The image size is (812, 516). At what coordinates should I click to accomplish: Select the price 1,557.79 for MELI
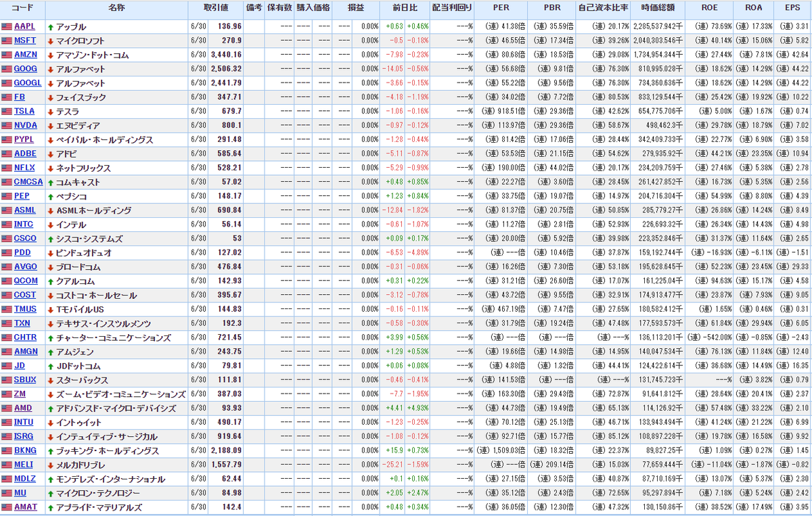point(226,465)
